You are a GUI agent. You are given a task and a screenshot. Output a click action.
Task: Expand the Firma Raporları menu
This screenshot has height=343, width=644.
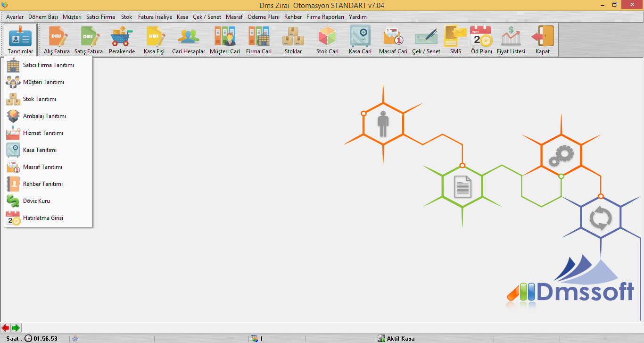point(325,17)
